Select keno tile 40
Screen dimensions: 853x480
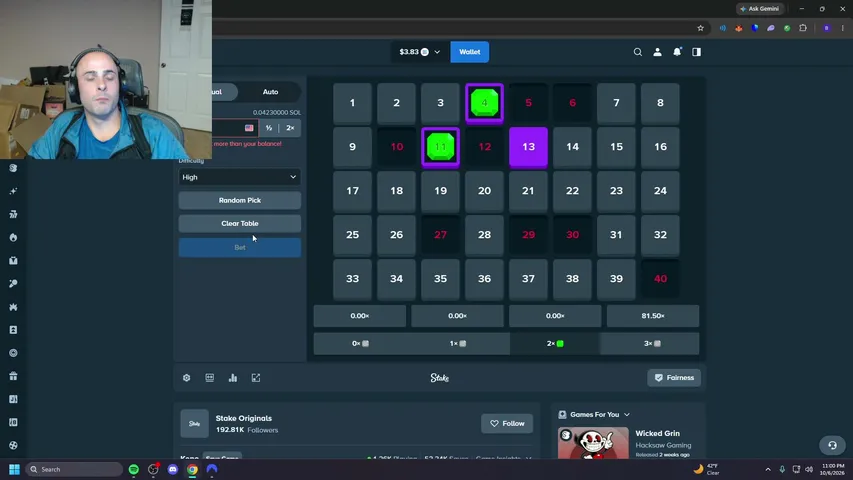tap(660, 279)
